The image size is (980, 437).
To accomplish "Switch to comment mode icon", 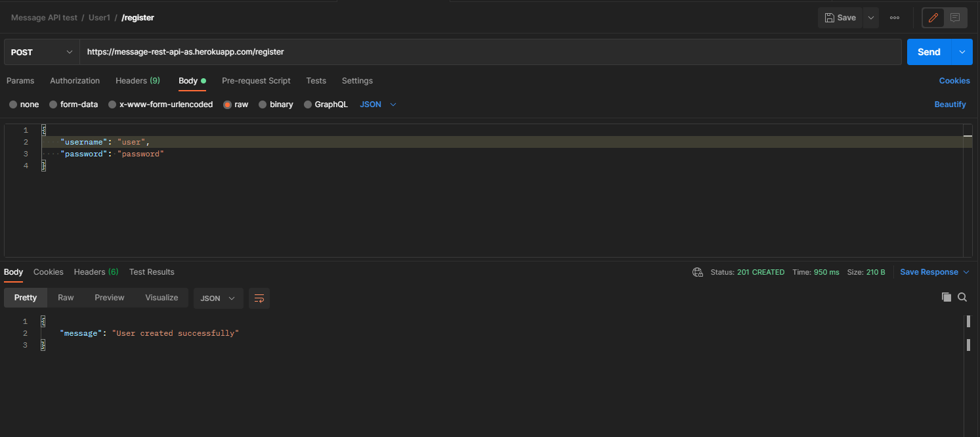I will pos(955,18).
